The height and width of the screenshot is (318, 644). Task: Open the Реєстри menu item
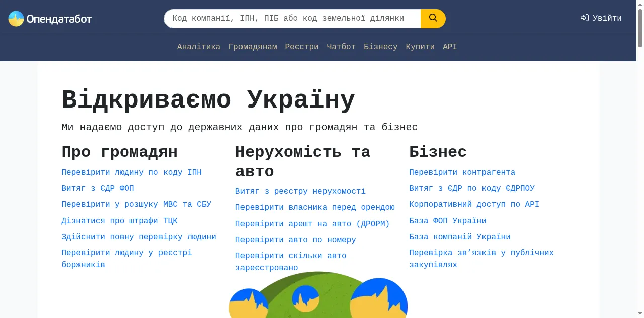click(x=302, y=47)
